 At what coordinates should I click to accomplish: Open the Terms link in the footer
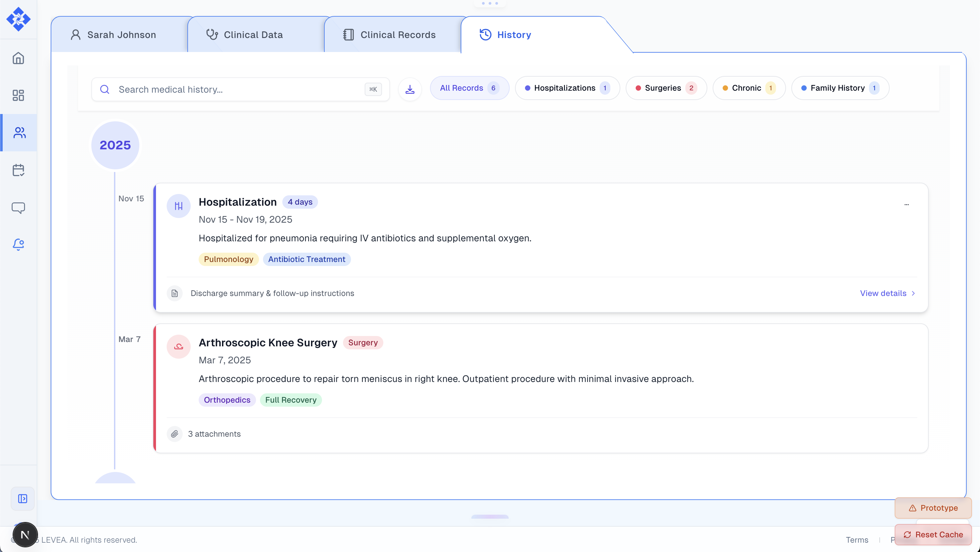pos(857,540)
